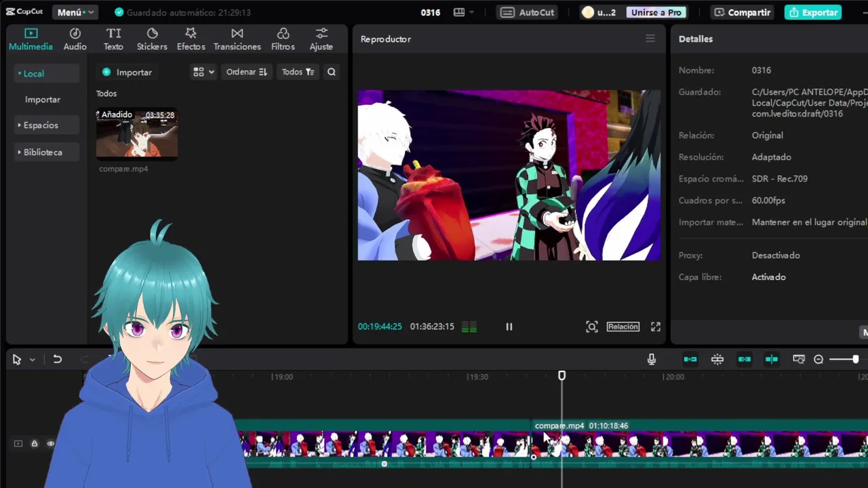Click the timeline zoom out minus icon
This screenshot has height=488, width=868.
(x=818, y=359)
